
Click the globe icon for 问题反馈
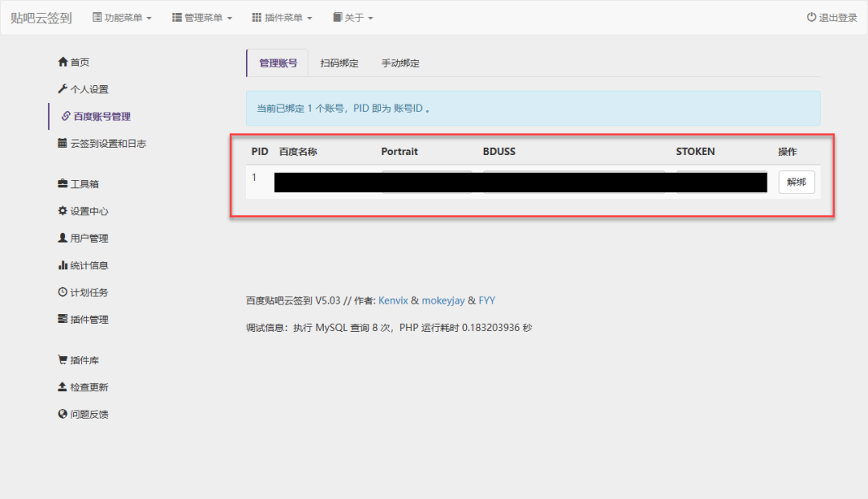(63, 415)
